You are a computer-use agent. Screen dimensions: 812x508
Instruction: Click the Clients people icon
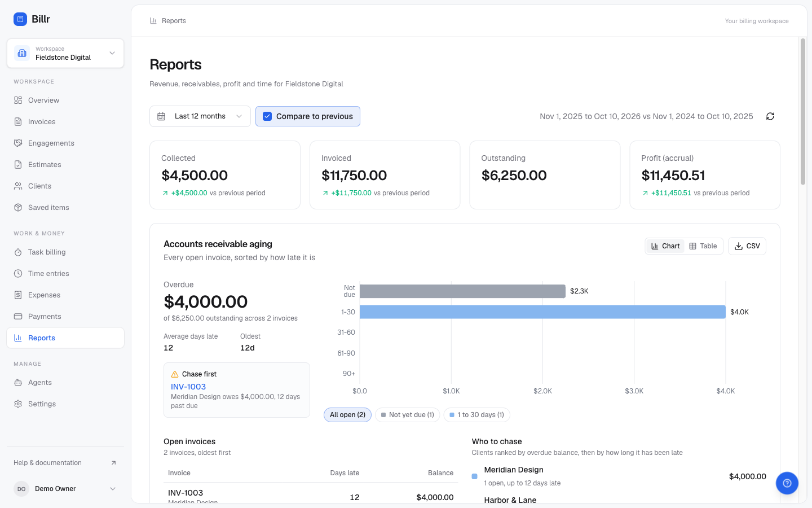[18, 186]
